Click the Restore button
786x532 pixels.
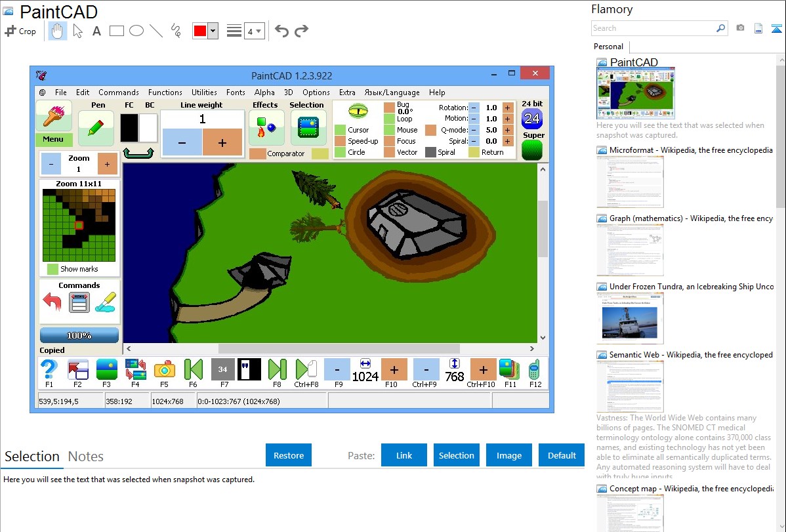pyautogui.click(x=289, y=455)
